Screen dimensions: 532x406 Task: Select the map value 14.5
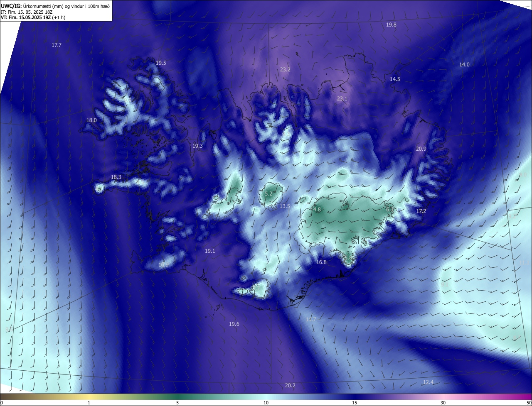coord(395,79)
